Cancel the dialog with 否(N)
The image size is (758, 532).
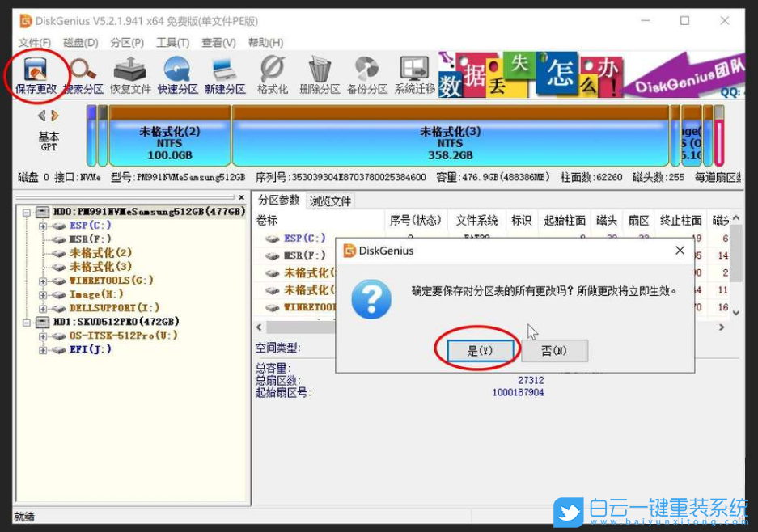click(x=555, y=350)
